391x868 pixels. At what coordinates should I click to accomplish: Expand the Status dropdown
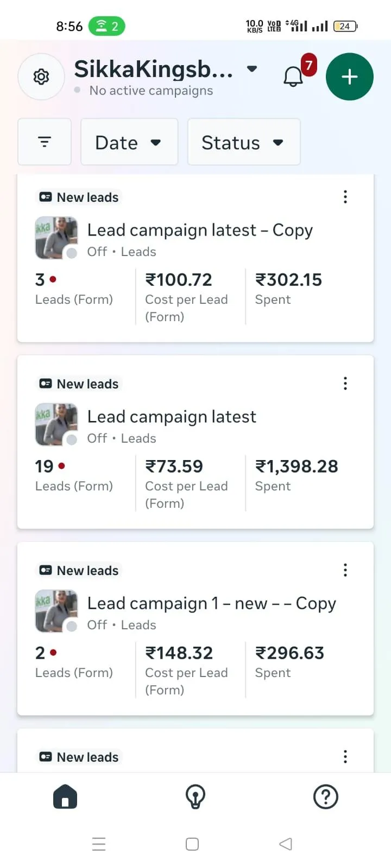coord(243,142)
